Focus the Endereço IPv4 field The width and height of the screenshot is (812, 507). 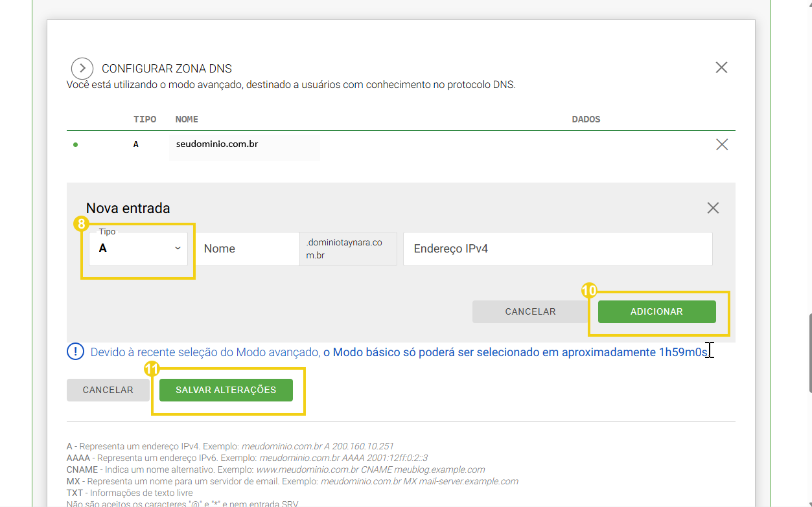coord(557,249)
